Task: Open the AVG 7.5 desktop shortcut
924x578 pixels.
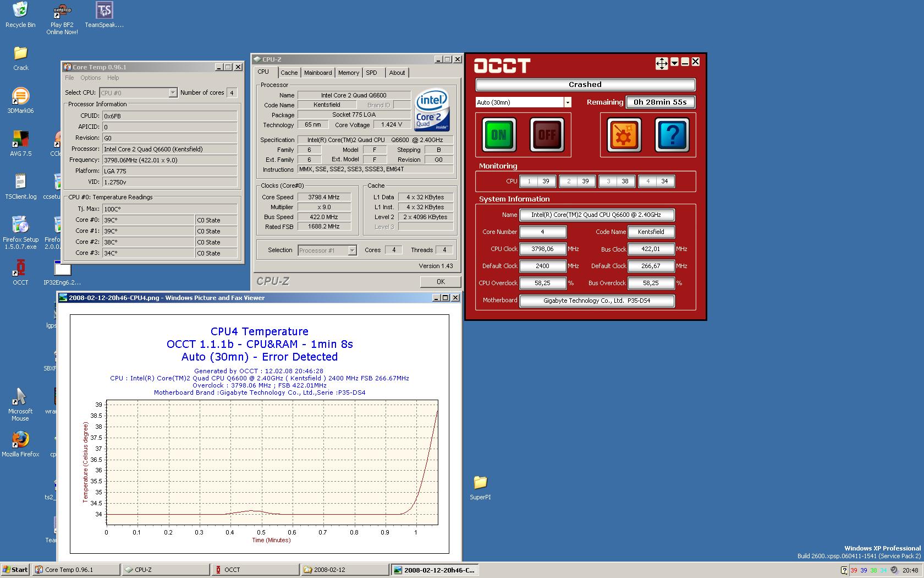Action: 20,144
